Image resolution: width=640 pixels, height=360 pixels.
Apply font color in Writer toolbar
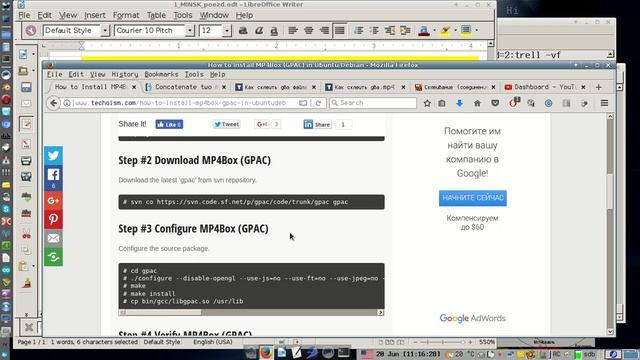[424, 31]
